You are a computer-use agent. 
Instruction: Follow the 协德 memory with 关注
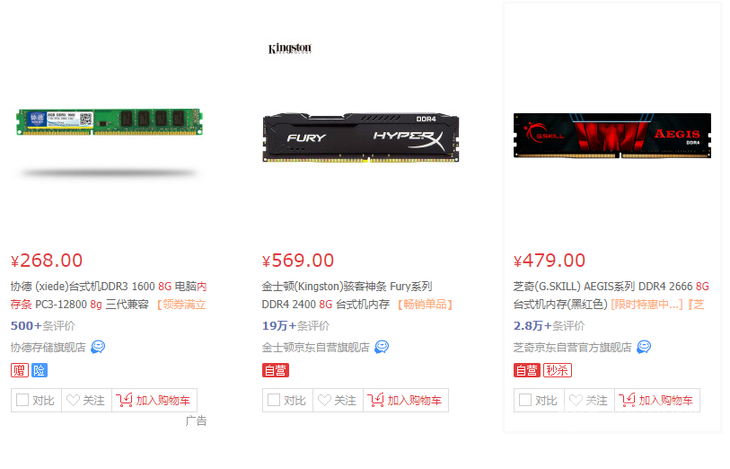(x=86, y=401)
